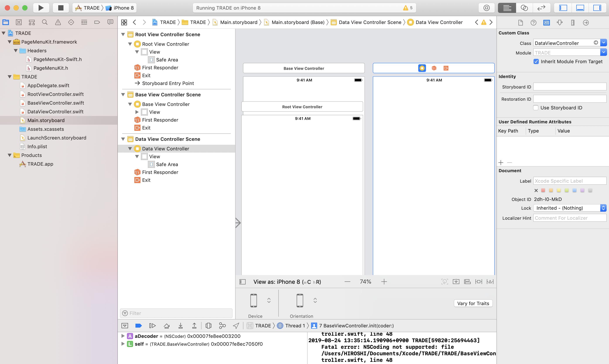
Task: Click Step Out in debug bar
Action: [194, 326]
